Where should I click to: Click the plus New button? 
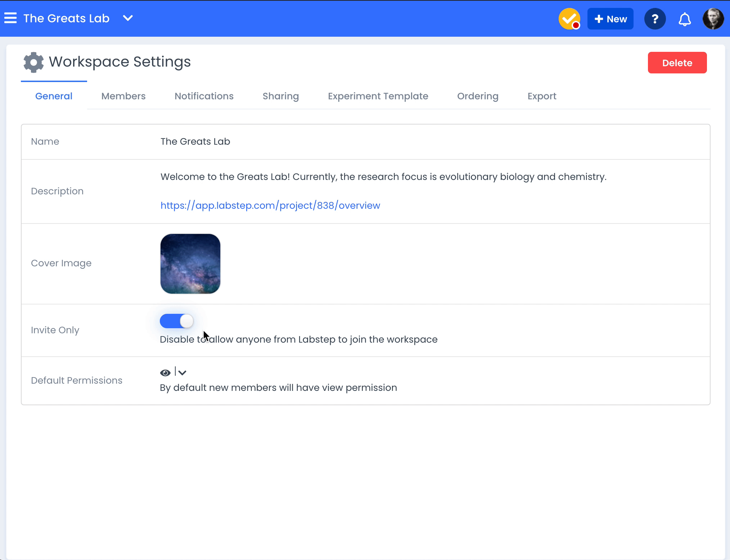(x=610, y=19)
